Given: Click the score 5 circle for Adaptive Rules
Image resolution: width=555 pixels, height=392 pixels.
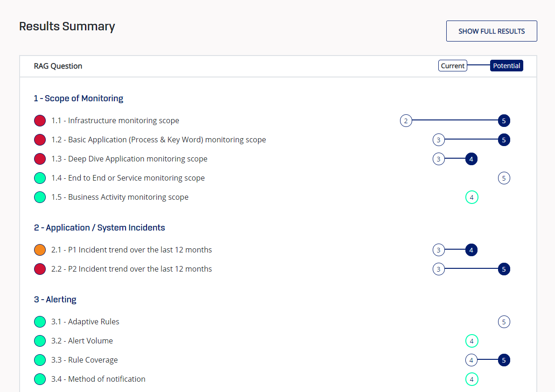Looking at the screenshot, I should (504, 322).
